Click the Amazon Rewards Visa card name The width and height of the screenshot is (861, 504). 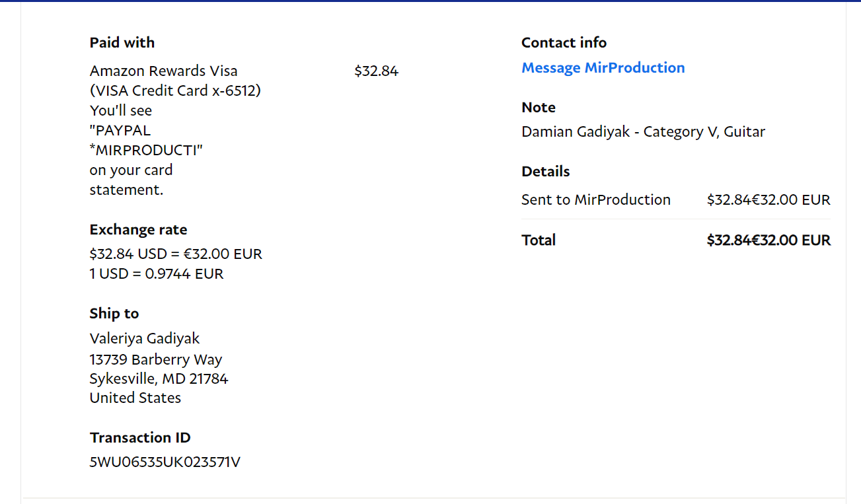click(163, 71)
